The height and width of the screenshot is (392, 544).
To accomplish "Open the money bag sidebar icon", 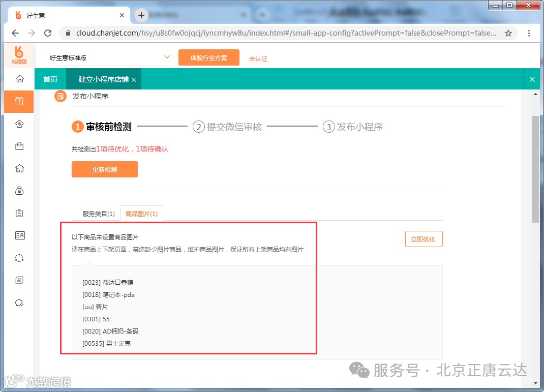I will pyautogui.click(x=19, y=191).
